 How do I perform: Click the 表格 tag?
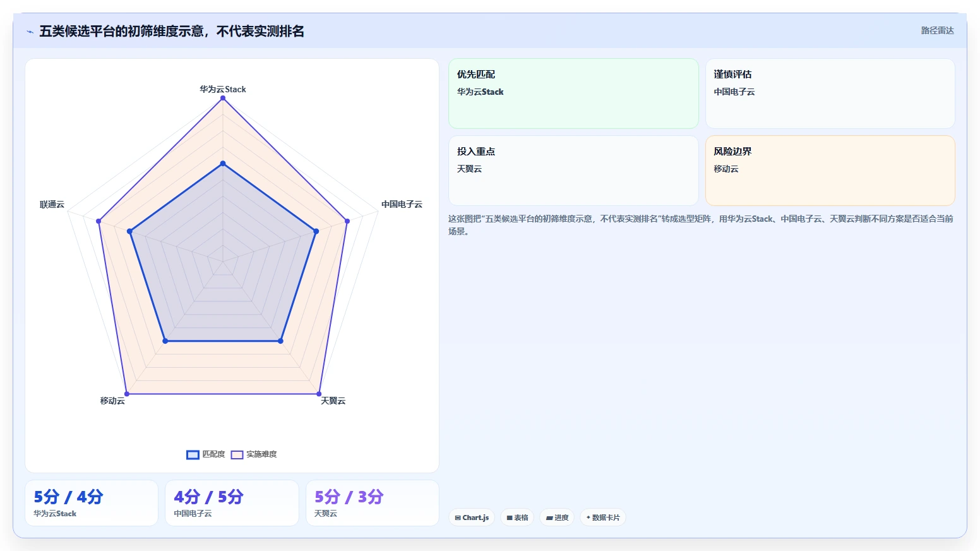click(517, 518)
